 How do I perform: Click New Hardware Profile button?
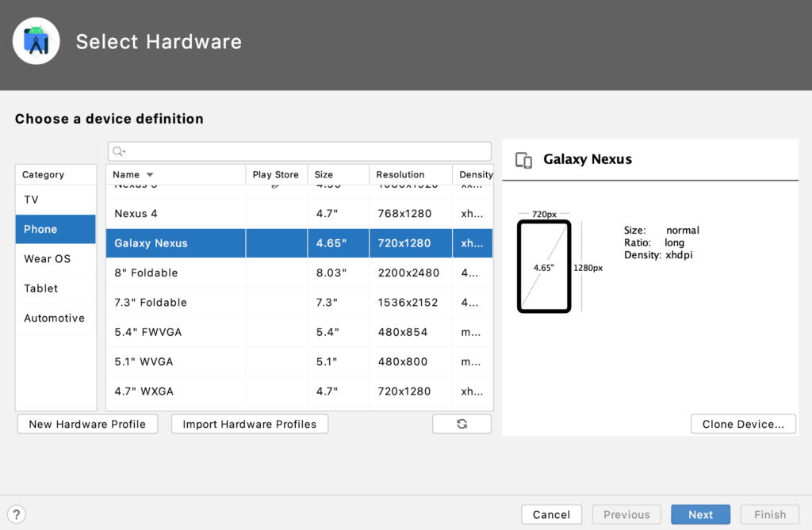pyautogui.click(x=87, y=424)
